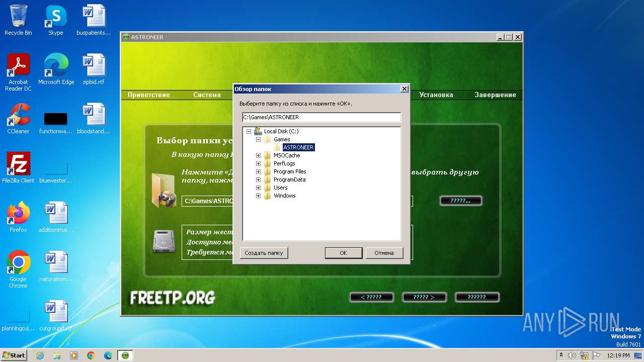The width and height of the screenshot is (644, 362).
Task: Select the bloodstand document icon
Action: [94, 119]
